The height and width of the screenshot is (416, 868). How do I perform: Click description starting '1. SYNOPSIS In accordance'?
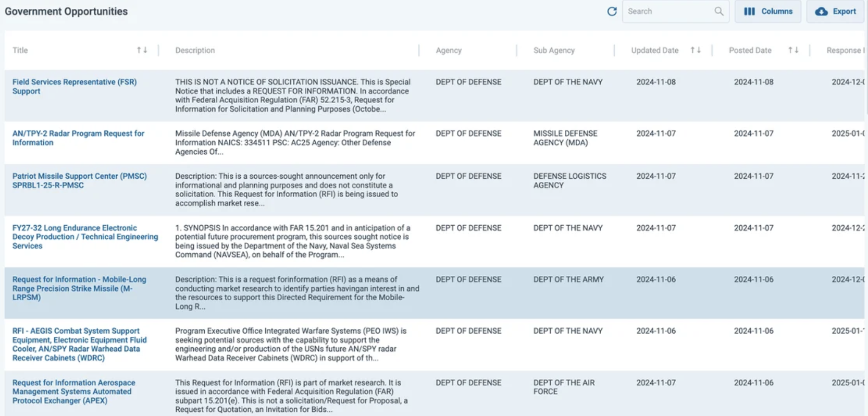click(x=293, y=241)
